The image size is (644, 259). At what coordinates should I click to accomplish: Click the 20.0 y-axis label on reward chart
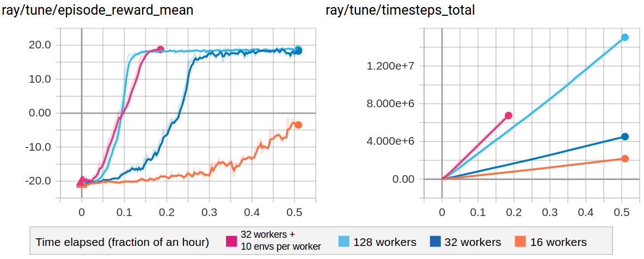(39, 45)
